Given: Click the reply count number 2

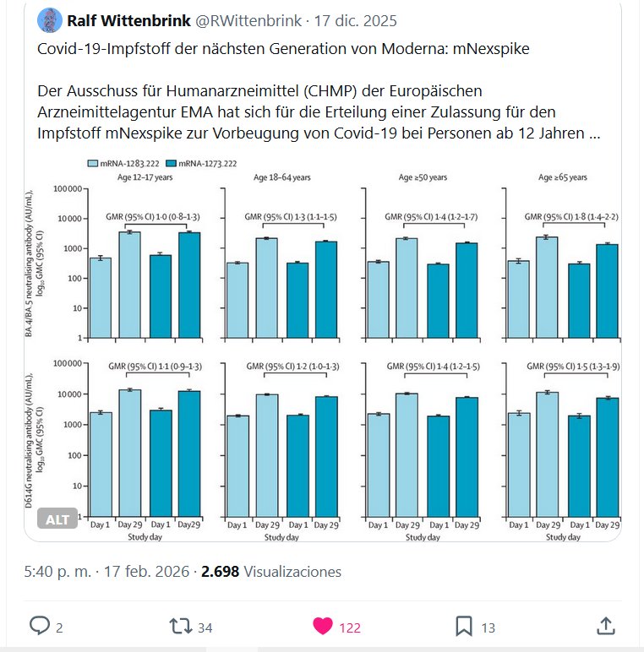Looking at the screenshot, I should [59, 627].
